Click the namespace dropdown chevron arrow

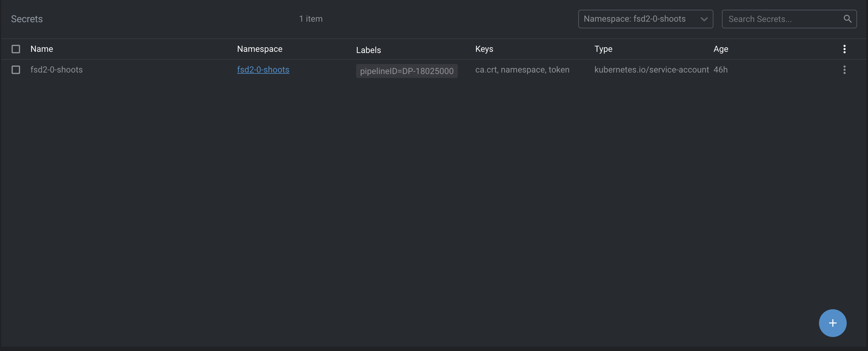point(704,19)
